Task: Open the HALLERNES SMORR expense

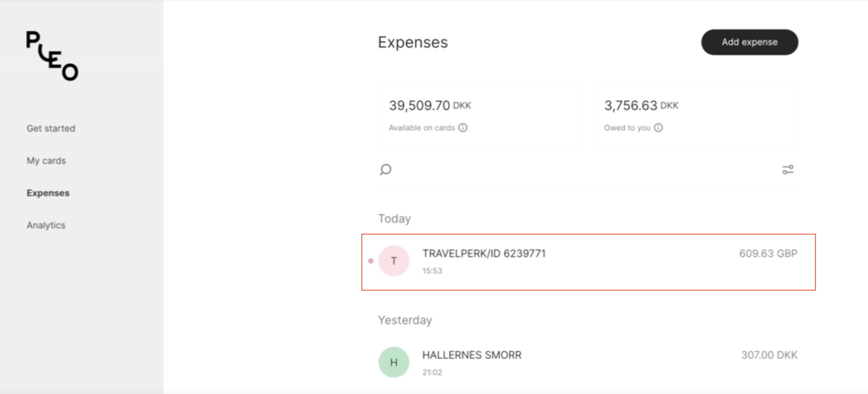Action: pyautogui.click(x=588, y=362)
